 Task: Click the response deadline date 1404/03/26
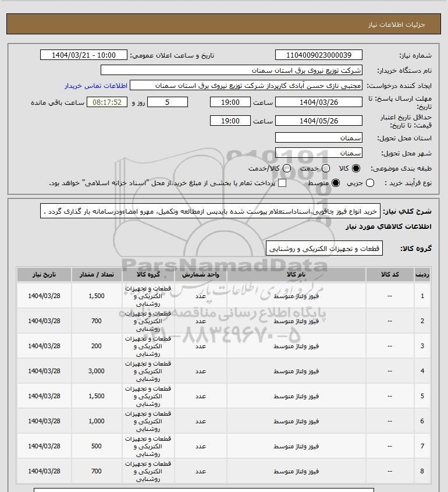point(318,102)
